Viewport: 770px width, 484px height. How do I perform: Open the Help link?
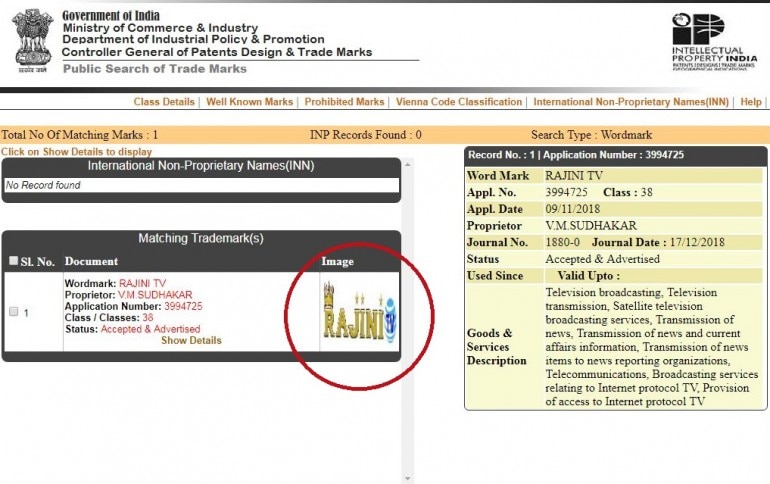click(x=751, y=102)
